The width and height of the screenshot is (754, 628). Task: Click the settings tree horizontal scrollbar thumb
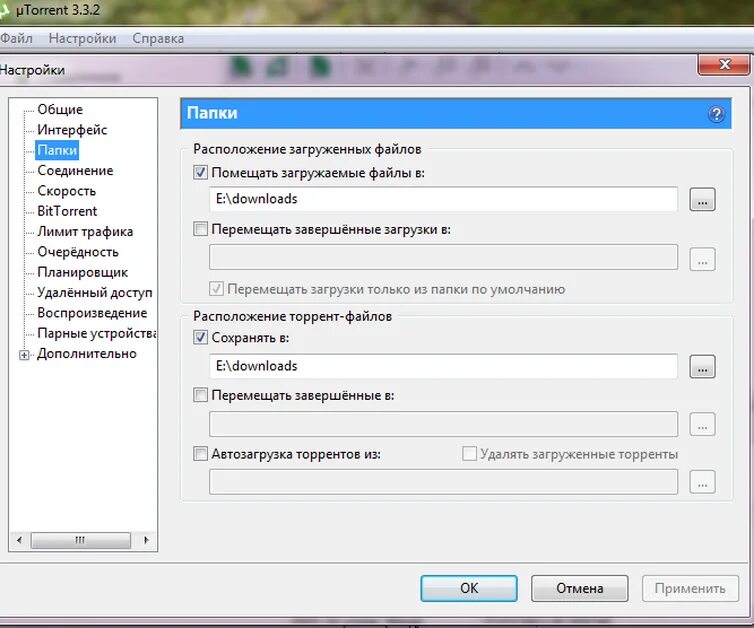(80, 540)
